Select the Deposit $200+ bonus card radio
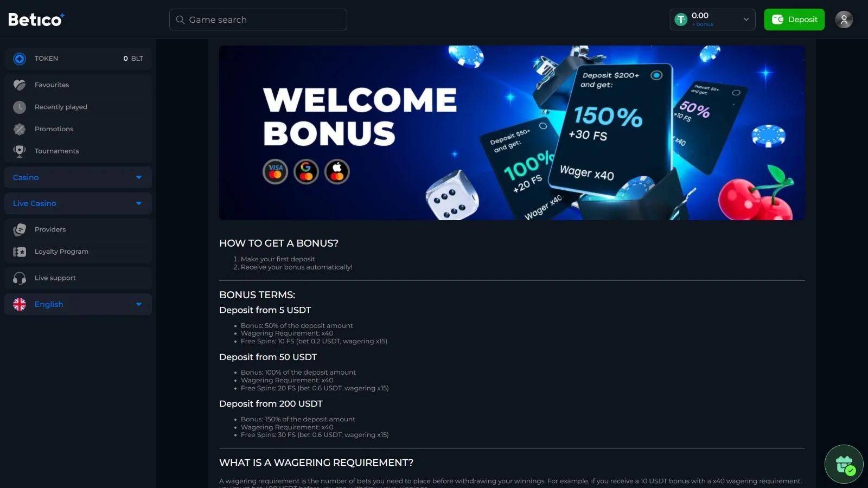The width and height of the screenshot is (868, 488). pyautogui.click(x=656, y=75)
